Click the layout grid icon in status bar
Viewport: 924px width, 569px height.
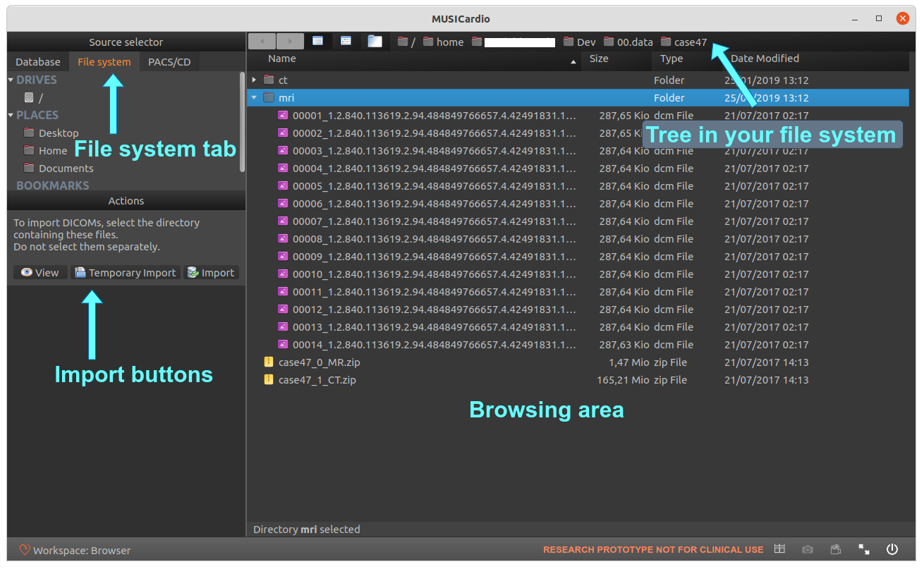tap(779, 549)
